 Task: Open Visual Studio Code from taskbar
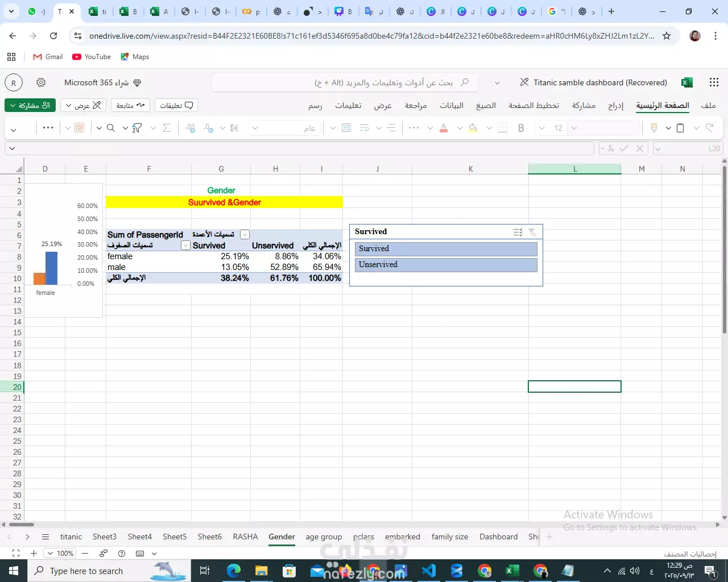click(x=429, y=571)
